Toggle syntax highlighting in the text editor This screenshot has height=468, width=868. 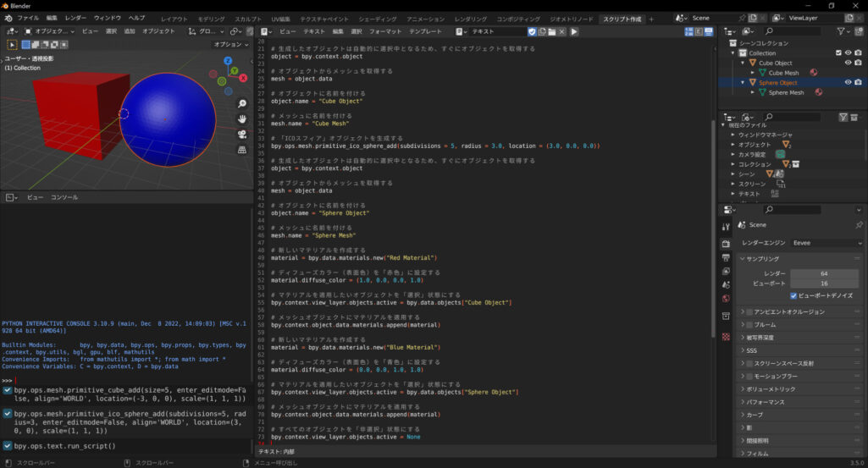[x=709, y=31]
